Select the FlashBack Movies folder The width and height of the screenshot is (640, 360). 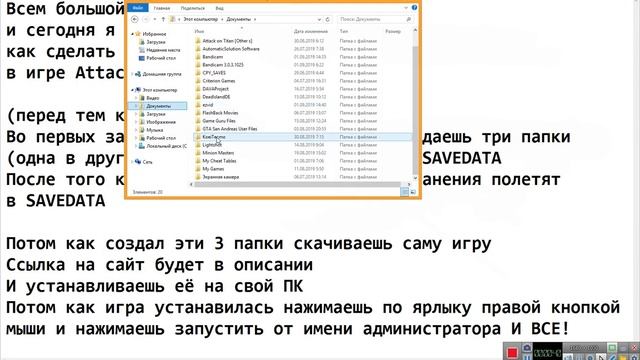pyautogui.click(x=220, y=113)
